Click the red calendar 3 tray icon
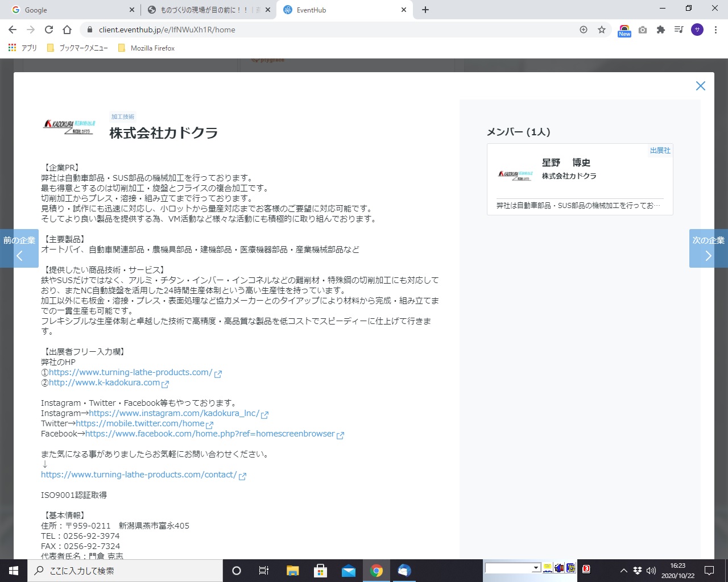Image resolution: width=728 pixels, height=582 pixels. [x=586, y=568]
